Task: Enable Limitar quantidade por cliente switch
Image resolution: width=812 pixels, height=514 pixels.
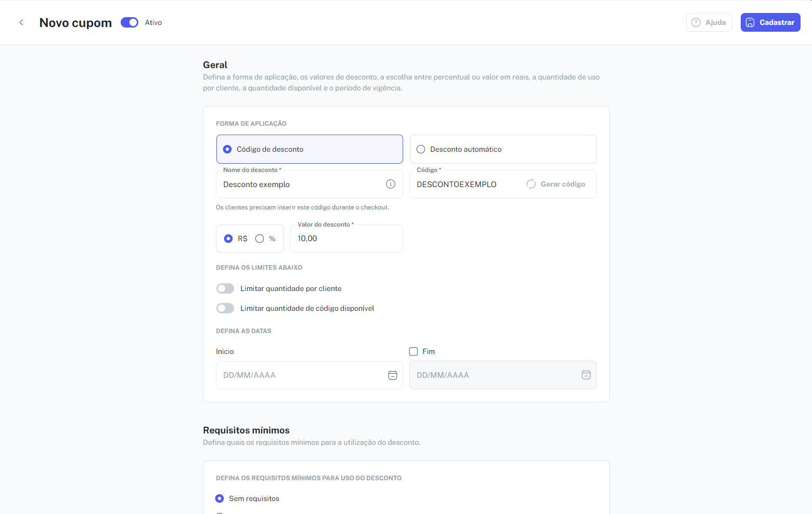Action: [x=225, y=288]
